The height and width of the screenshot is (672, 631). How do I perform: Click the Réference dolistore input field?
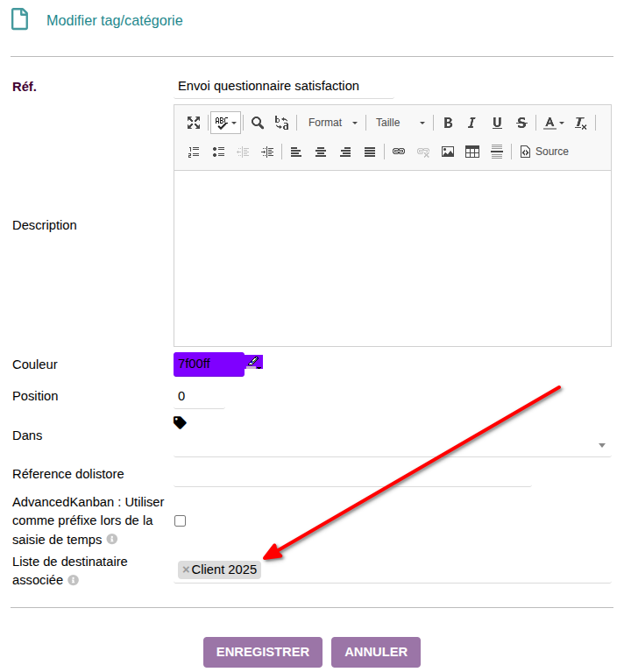tap(352, 475)
